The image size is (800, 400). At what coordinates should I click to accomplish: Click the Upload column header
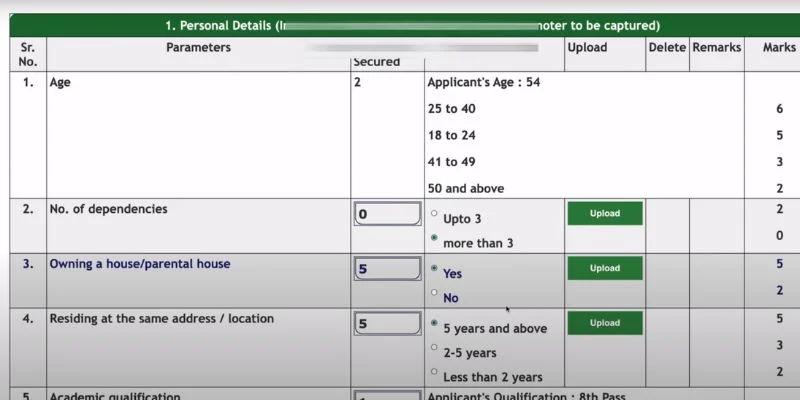[586, 48]
